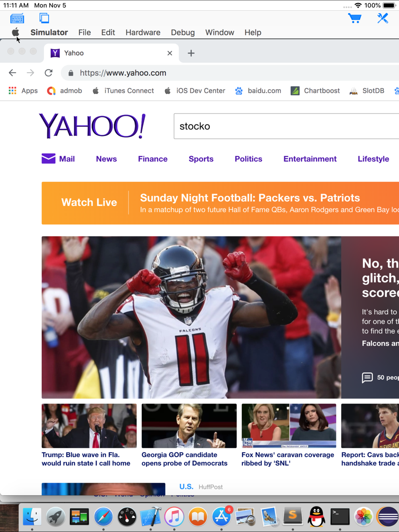Open the shopping cart icon
This screenshot has height=532, width=399.
pos(354,18)
